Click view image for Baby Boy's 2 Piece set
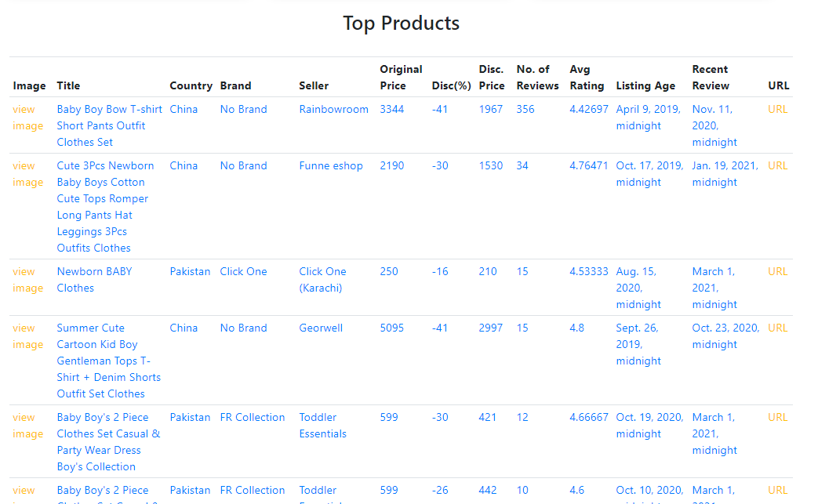 pyautogui.click(x=27, y=425)
